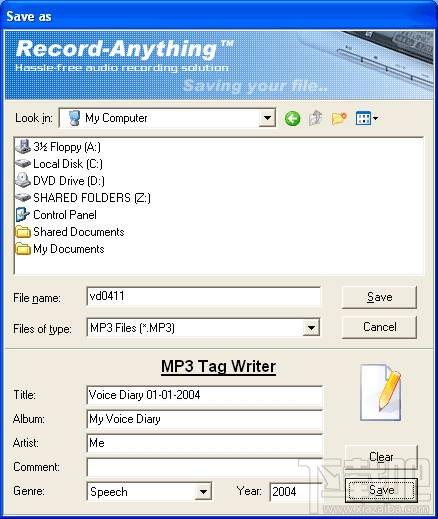Click the Local Disk (C:) drive icon
Image resolution: width=438 pixels, height=519 pixels.
(x=23, y=164)
